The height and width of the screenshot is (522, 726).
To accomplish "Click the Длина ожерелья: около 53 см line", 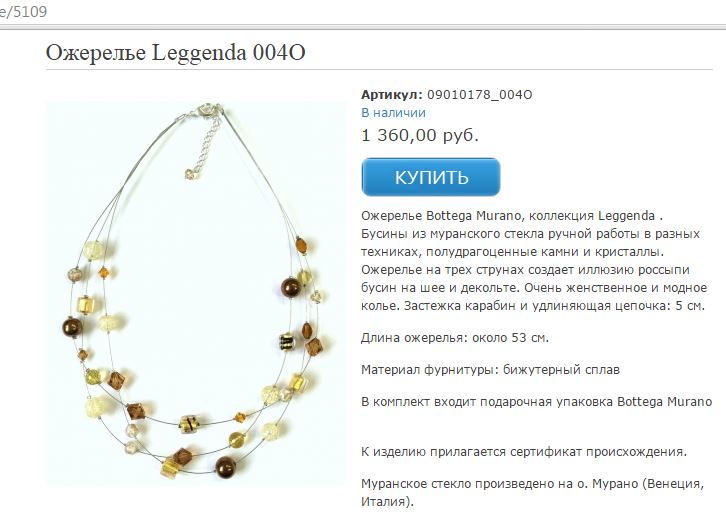I will 455,338.
